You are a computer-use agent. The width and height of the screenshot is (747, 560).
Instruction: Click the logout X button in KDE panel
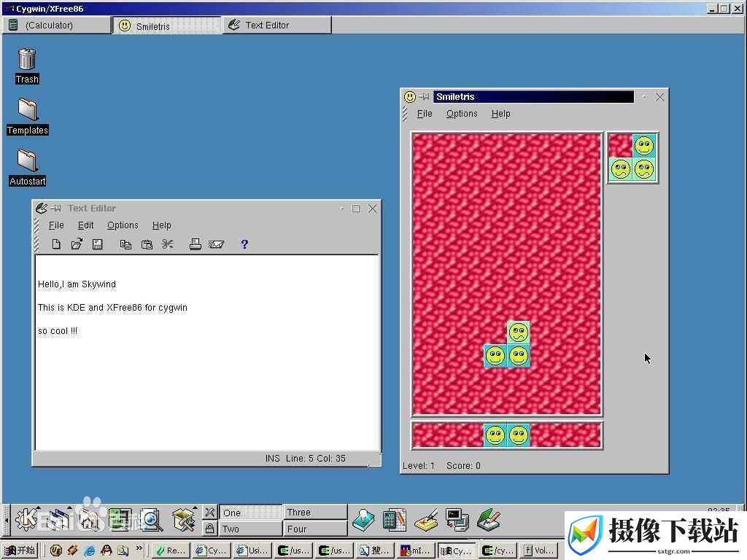[209, 512]
